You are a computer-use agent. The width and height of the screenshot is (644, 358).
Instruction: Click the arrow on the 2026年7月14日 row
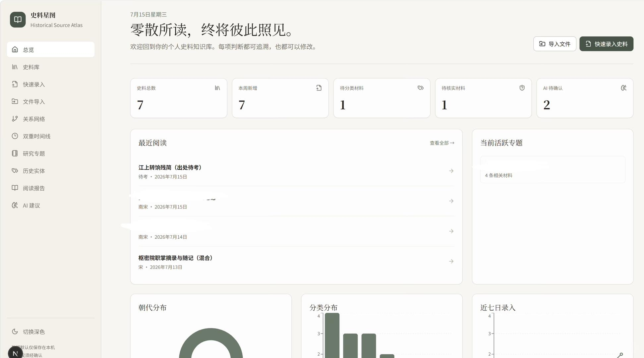(x=451, y=231)
